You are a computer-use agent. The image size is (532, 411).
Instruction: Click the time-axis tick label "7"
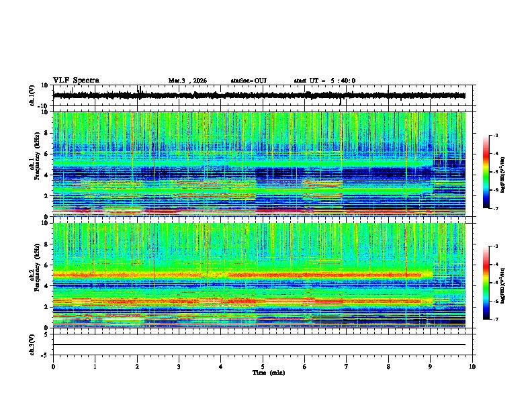[x=347, y=366]
